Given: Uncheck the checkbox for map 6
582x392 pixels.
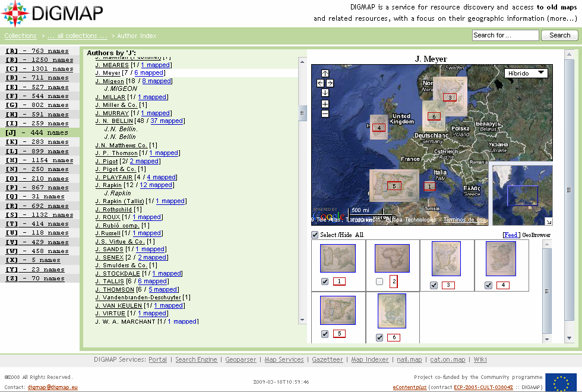Looking at the screenshot, I should (x=379, y=337).
